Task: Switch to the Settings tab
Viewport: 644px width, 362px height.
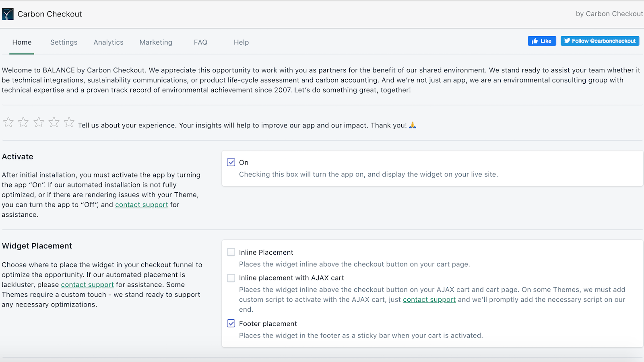Action: 64,42
